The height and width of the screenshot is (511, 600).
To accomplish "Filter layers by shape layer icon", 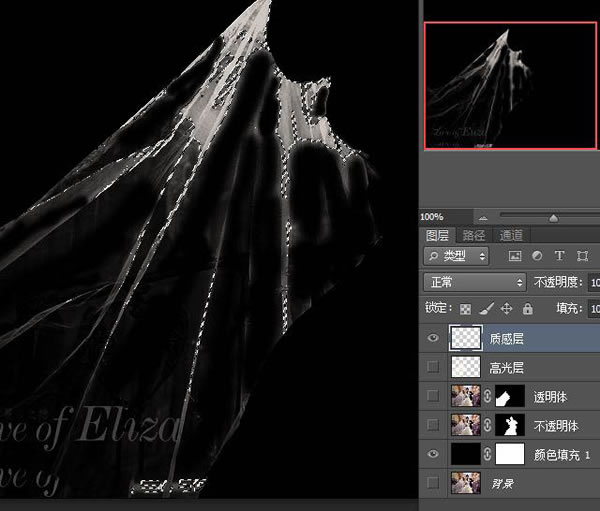I will pos(582,256).
